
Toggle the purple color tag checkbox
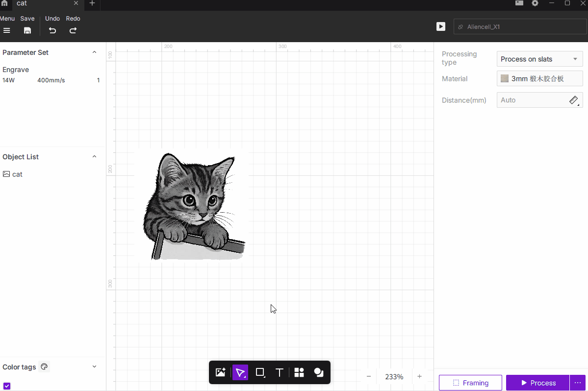[x=7, y=386]
